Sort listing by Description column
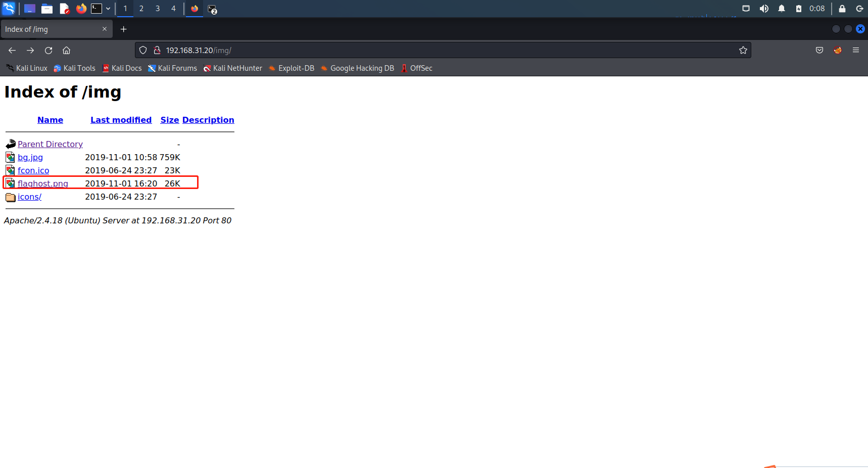Viewport: 868px width, 468px height. (x=208, y=120)
